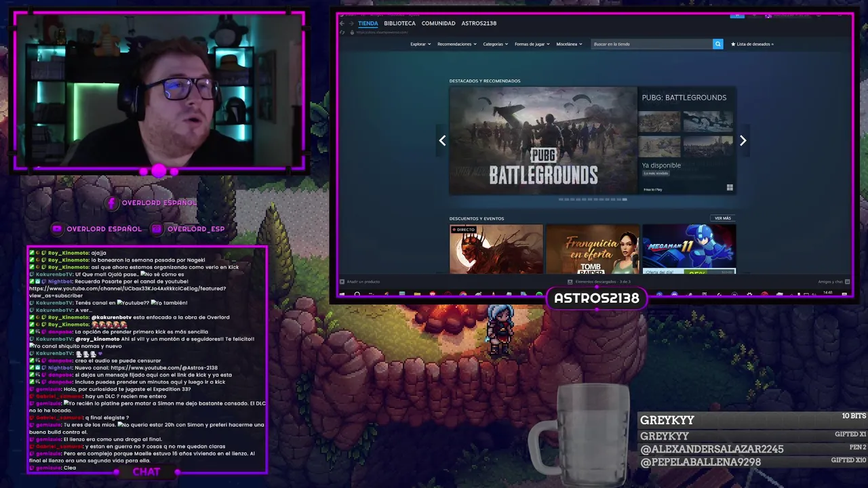The height and width of the screenshot is (488, 868).
Task: Switch to the BIBLIOTECA tab
Action: pos(399,23)
